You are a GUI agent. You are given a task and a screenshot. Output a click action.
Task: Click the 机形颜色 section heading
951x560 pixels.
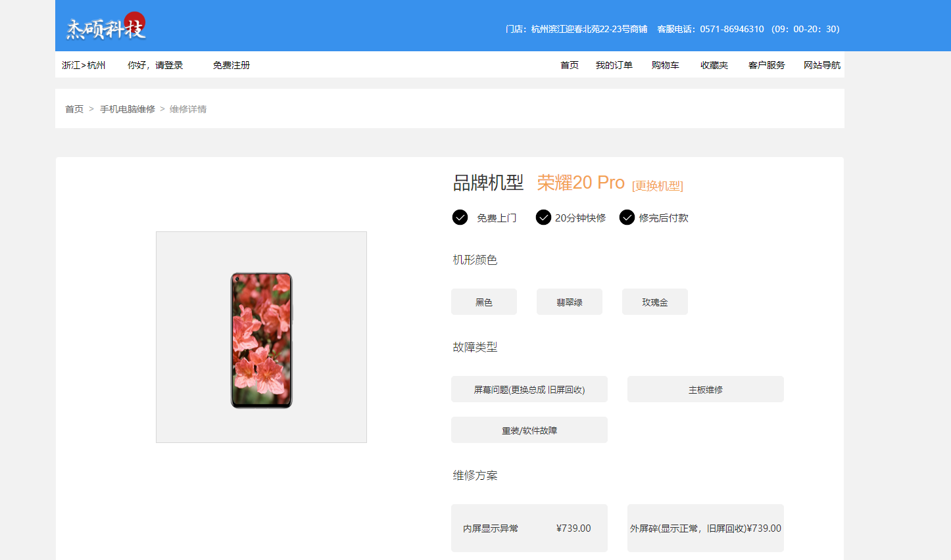click(475, 260)
